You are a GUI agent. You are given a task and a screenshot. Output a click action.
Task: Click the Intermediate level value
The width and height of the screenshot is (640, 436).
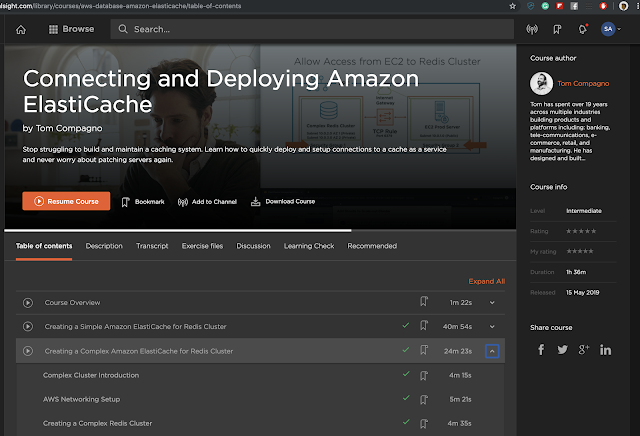584,211
